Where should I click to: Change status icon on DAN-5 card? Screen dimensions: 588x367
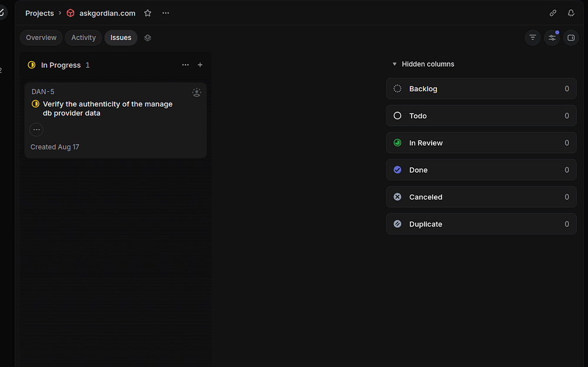35,104
